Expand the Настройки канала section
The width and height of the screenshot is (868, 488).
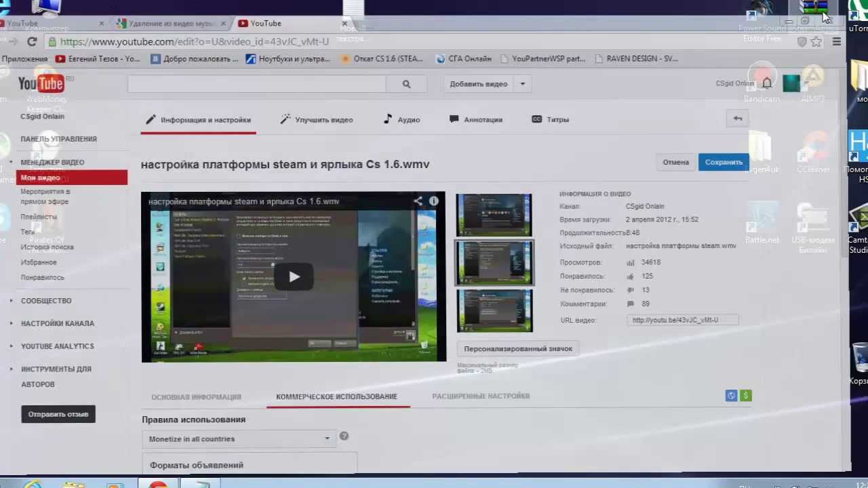pyautogui.click(x=11, y=323)
